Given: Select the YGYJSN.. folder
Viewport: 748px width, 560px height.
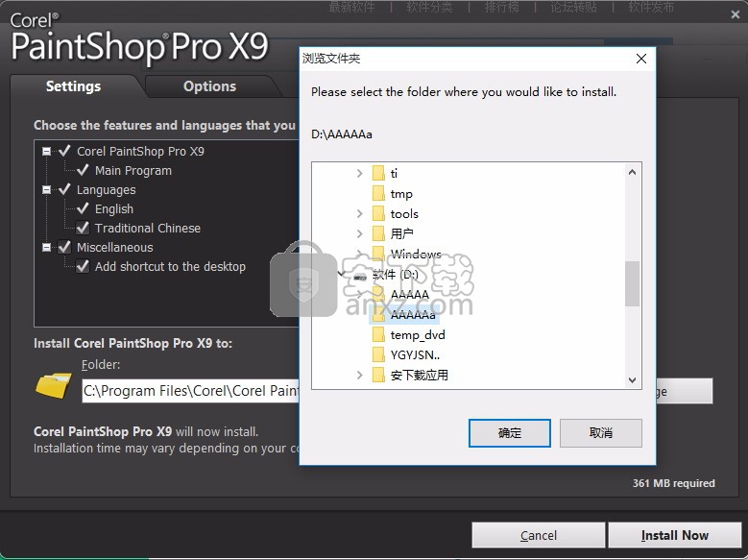Looking at the screenshot, I should pyautogui.click(x=415, y=354).
